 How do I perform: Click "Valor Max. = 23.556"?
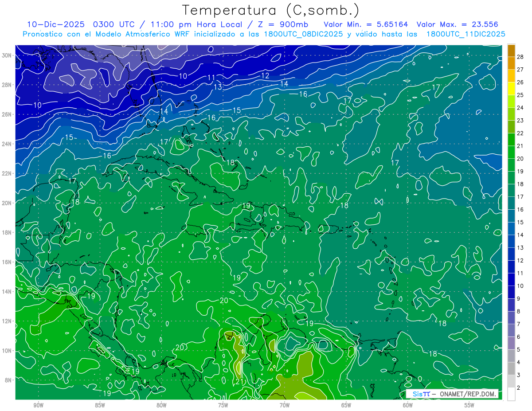(458, 25)
